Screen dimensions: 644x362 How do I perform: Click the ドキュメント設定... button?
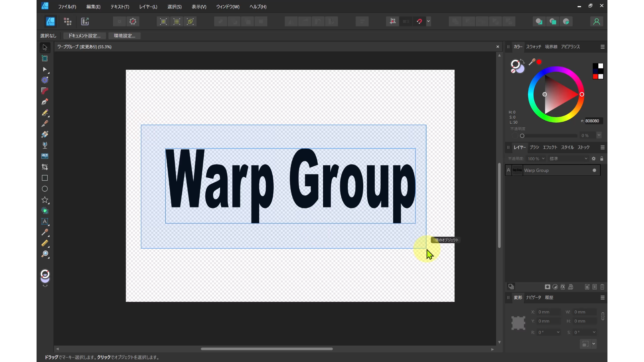85,36
